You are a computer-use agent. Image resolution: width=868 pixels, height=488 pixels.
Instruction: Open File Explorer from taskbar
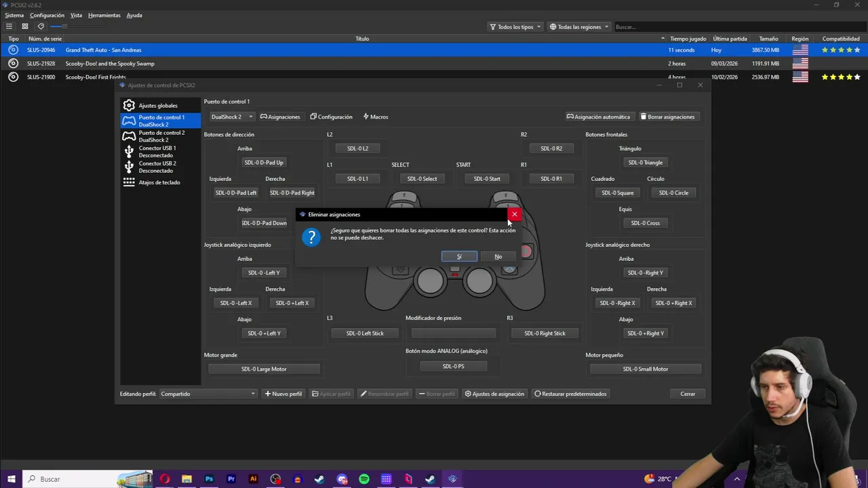(x=186, y=479)
